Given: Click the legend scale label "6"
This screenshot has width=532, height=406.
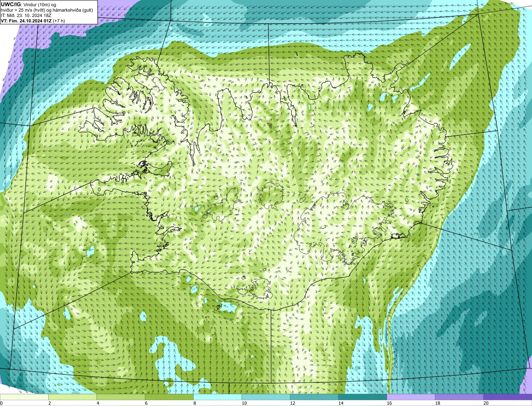Looking at the screenshot, I should click(146, 403).
